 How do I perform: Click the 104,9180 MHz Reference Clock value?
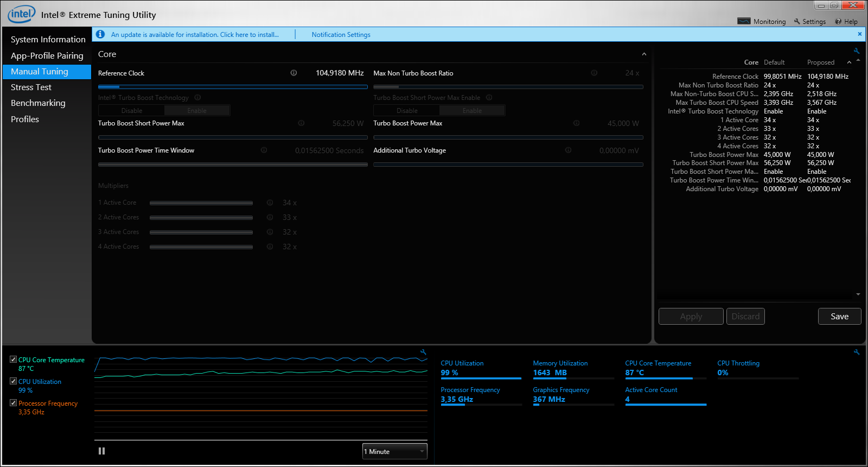[340, 73]
